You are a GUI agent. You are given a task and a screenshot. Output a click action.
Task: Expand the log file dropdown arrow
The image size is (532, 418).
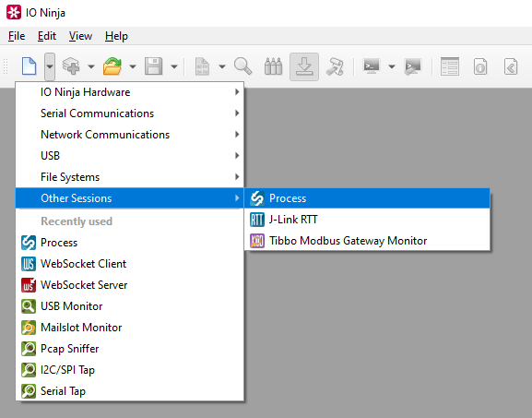(222, 66)
